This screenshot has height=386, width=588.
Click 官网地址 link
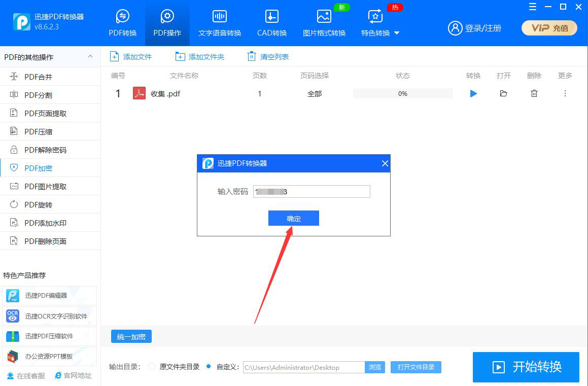[73, 375]
